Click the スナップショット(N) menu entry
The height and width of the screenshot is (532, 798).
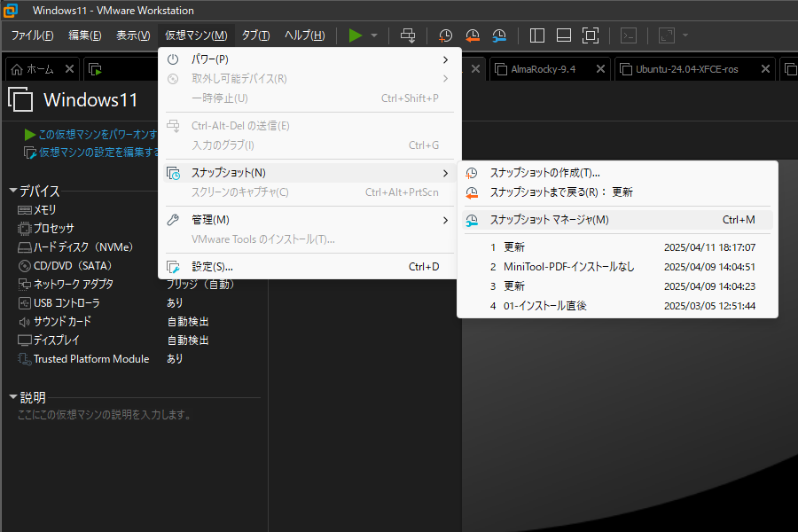[309, 173]
